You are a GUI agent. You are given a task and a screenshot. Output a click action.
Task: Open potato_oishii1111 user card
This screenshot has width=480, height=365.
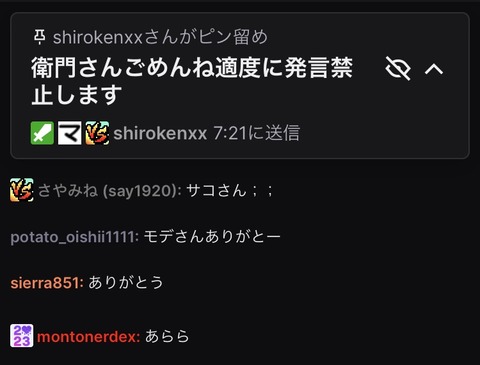click(x=75, y=237)
